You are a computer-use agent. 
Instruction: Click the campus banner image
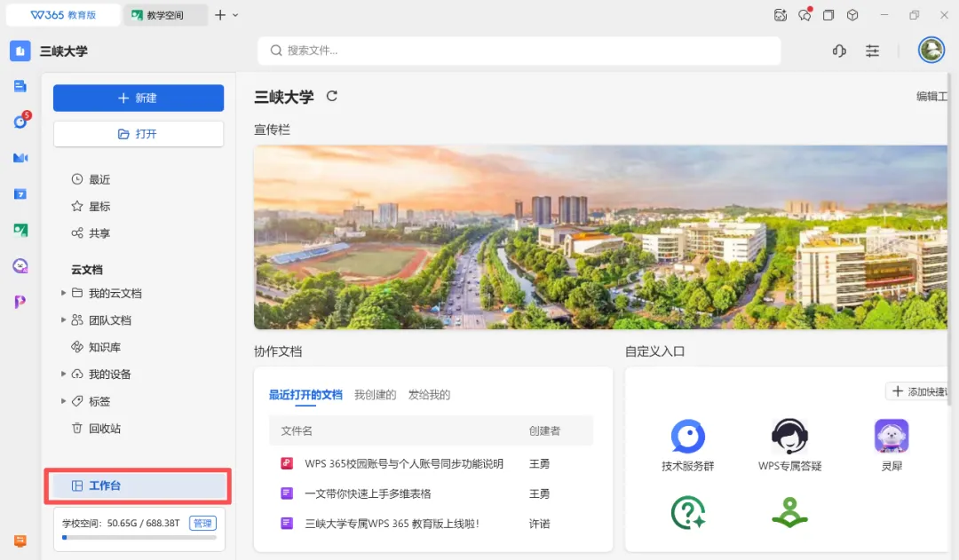pyautogui.click(x=600, y=237)
